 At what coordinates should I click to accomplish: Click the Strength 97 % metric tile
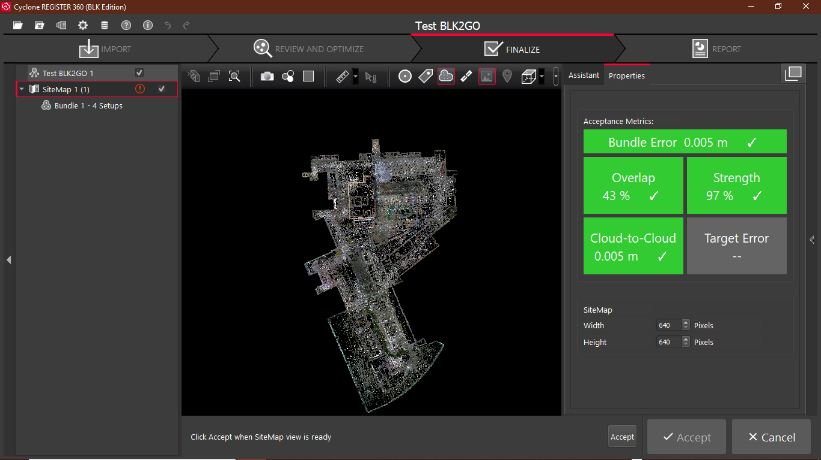(737, 186)
